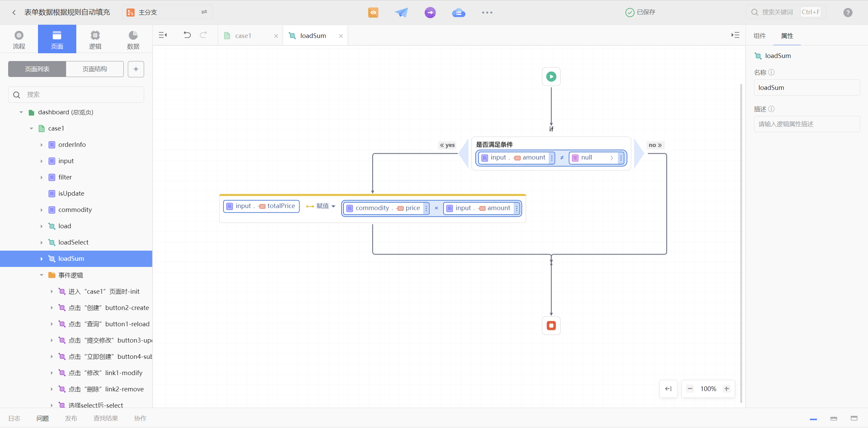Close the loadSum tab
The height and width of the screenshot is (428, 868).
click(341, 36)
